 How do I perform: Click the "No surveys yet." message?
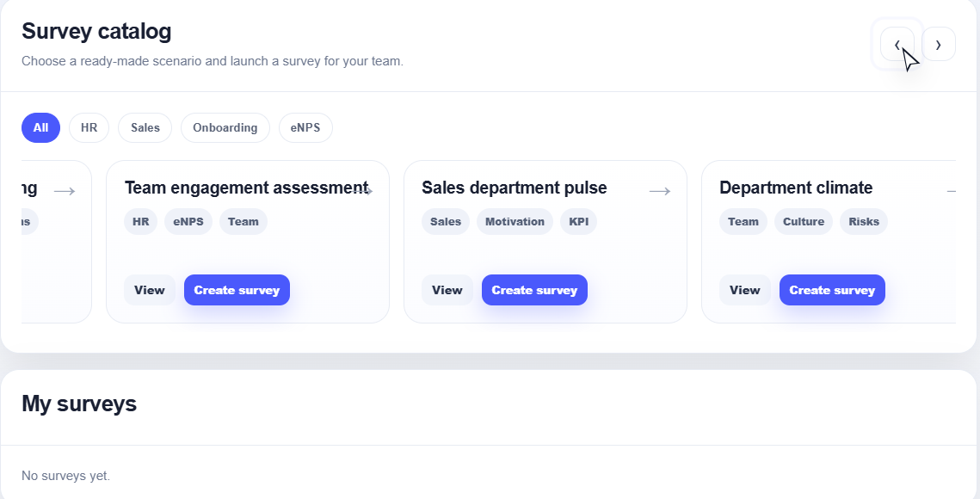click(65, 476)
